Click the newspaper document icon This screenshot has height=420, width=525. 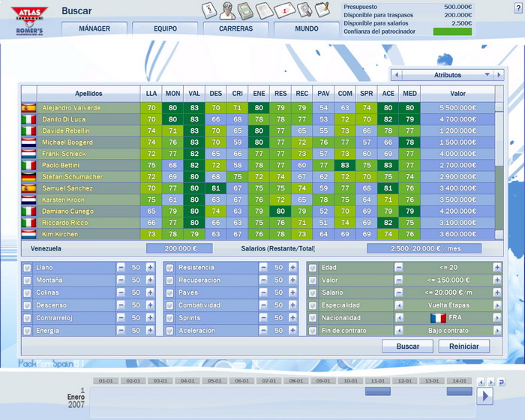pyautogui.click(x=265, y=10)
